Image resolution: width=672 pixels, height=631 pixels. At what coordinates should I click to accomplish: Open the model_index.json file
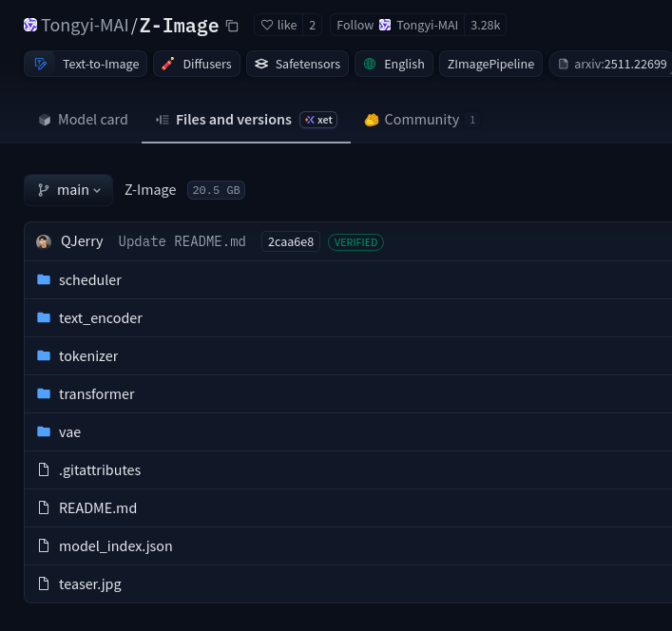pyautogui.click(x=116, y=546)
